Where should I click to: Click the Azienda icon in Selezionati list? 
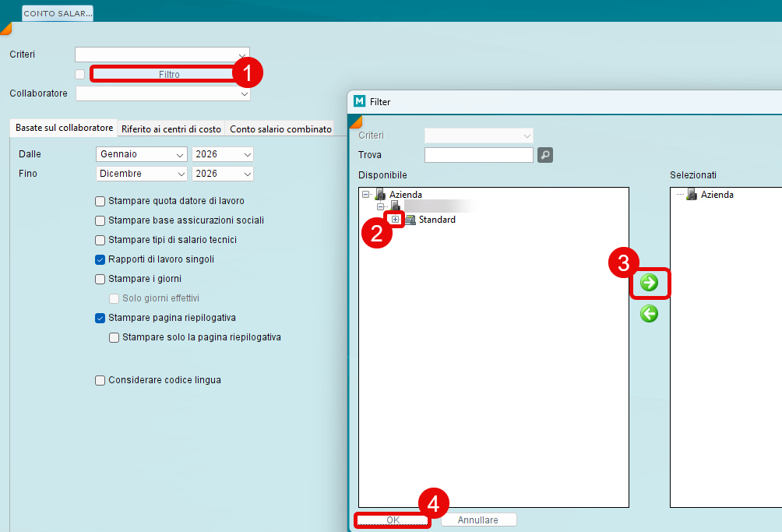(691, 195)
